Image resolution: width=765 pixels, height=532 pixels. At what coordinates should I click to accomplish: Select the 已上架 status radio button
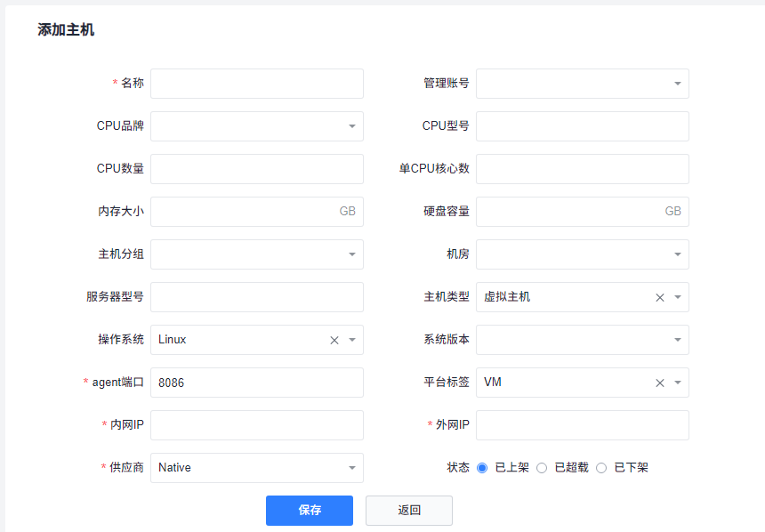(482, 468)
